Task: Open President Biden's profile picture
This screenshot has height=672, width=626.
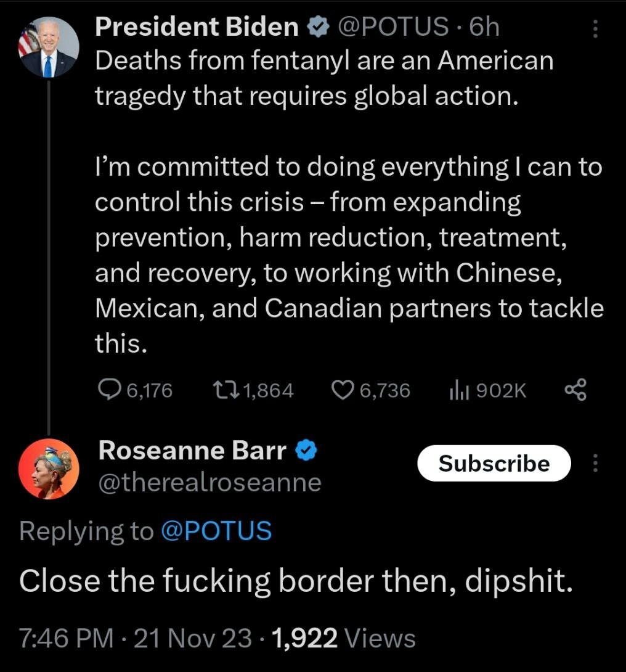Action: click(x=49, y=46)
